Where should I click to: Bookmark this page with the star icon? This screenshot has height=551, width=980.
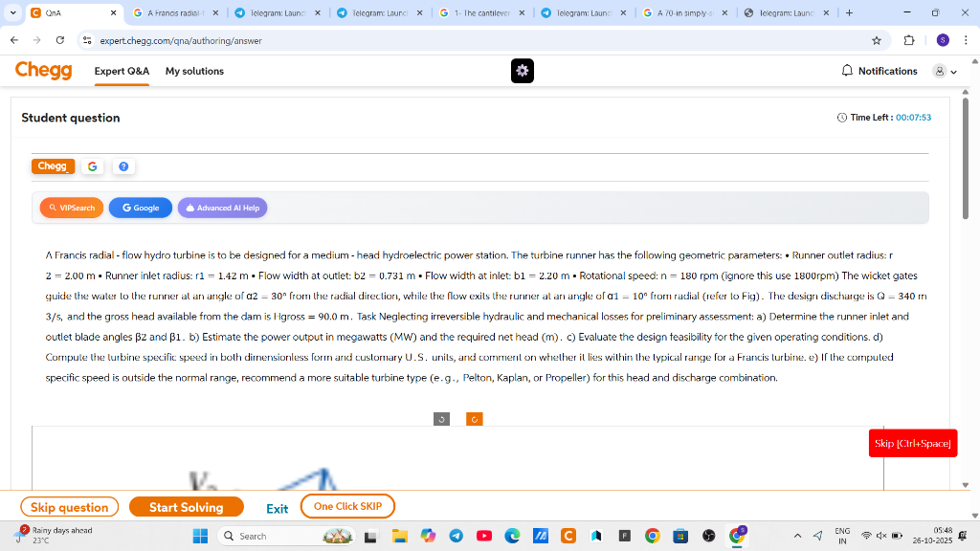pyautogui.click(x=877, y=40)
